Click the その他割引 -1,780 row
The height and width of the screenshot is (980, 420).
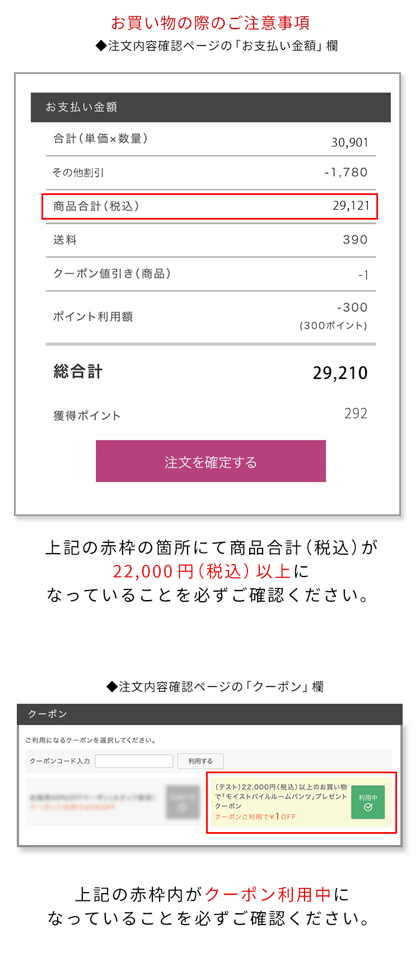(211, 173)
